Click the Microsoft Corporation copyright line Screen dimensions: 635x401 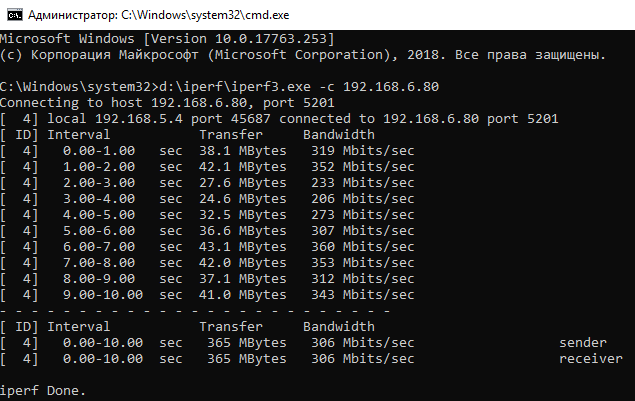pyautogui.click(x=302, y=54)
